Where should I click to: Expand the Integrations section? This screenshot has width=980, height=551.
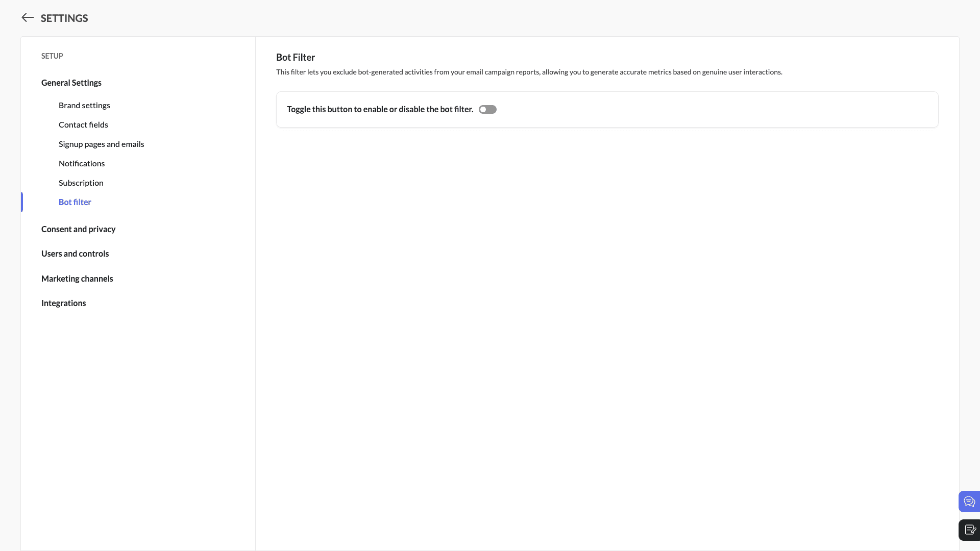point(63,303)
